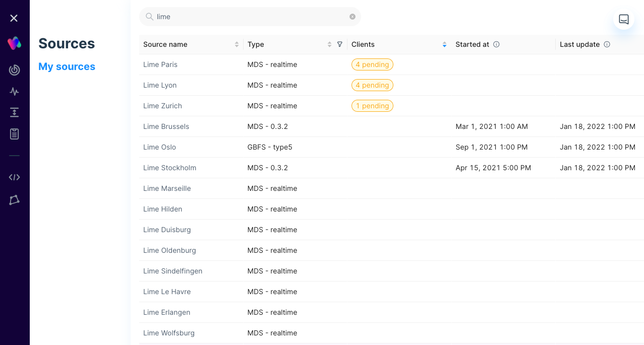Open the Lime Paris source
644x345 pixels.
160,64
